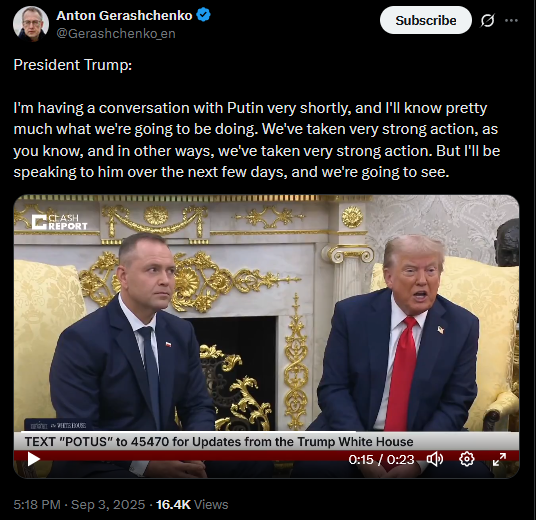Open the 5:18 PM Sep 3, 2025 timestamp
This screenshot has height=520, width=536.
coord(79,505)
